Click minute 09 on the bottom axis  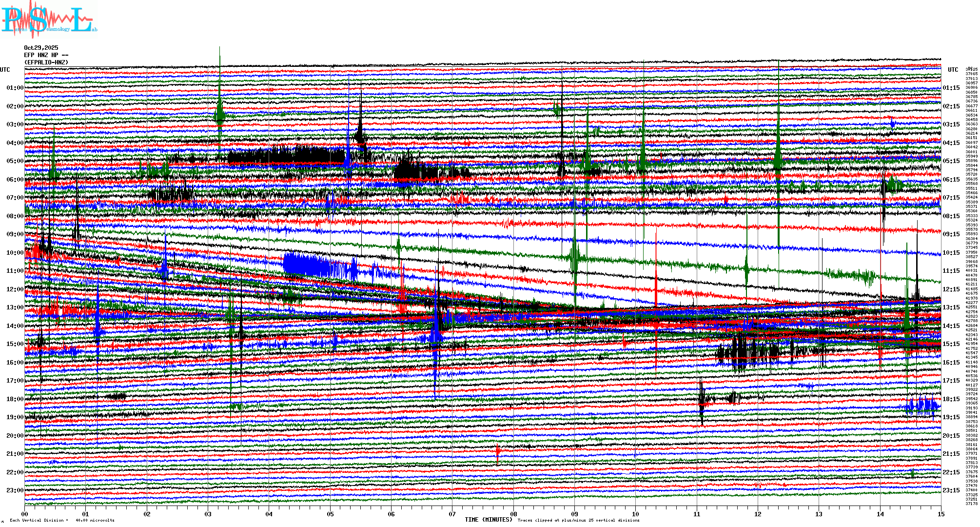[574, 514]
